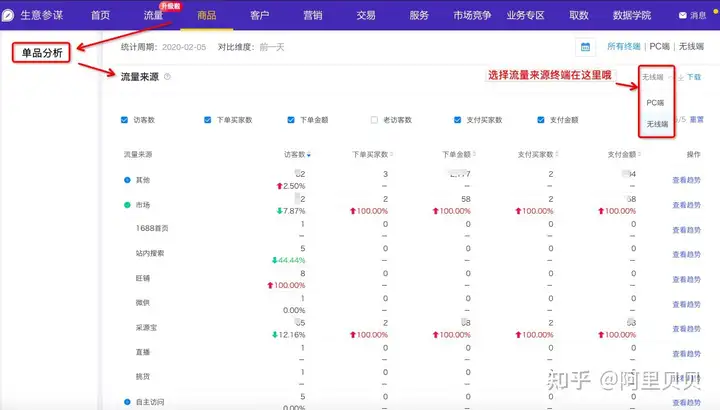Image resolution: width=720 pixels, height=410 pixels.
Task: Click the 微供 source row label
Action: [x=143, y=303]
